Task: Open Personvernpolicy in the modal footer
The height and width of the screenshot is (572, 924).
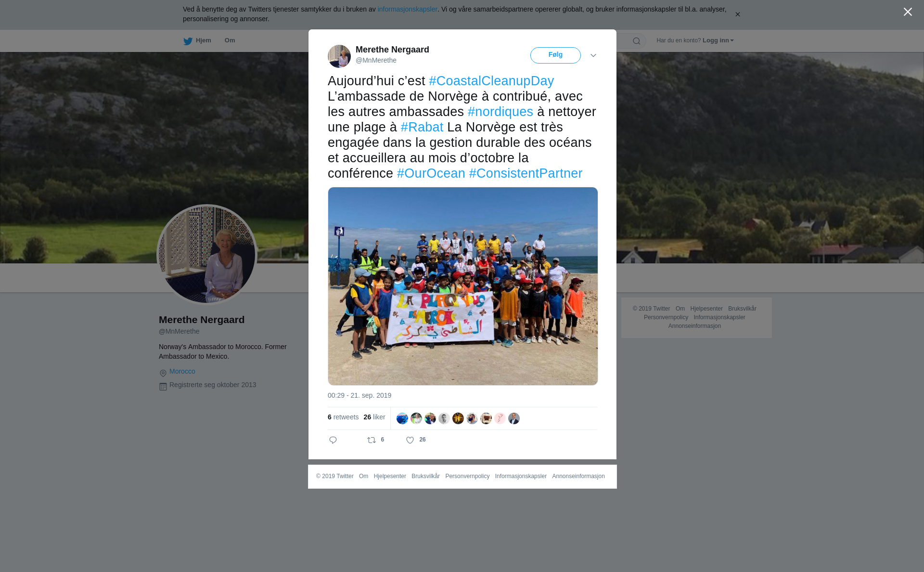Action: click(467, 476)
